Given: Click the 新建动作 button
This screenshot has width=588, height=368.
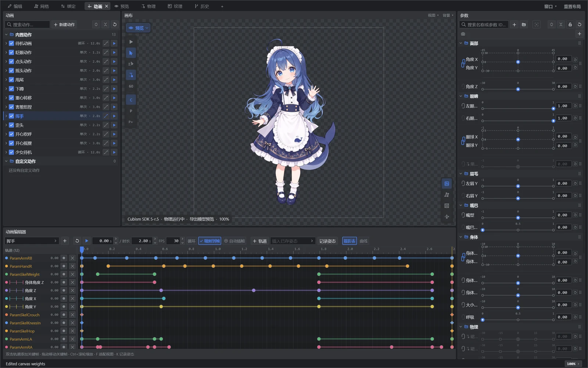Looking at the screenshot, I should point(64,24).
